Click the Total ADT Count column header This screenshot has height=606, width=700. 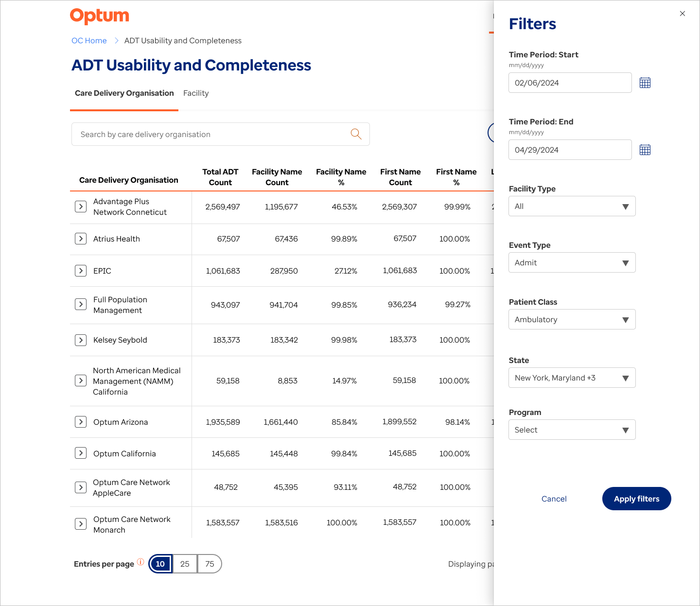click(x=220, y=177)
